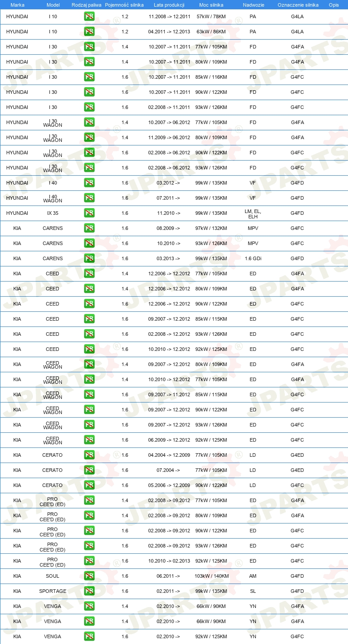Select the fuel icon for Pro Cee'd 1.4 80kW row
The width and height of the screenshot is (348, 644).
pyautogui.click(x=89, y=515)
